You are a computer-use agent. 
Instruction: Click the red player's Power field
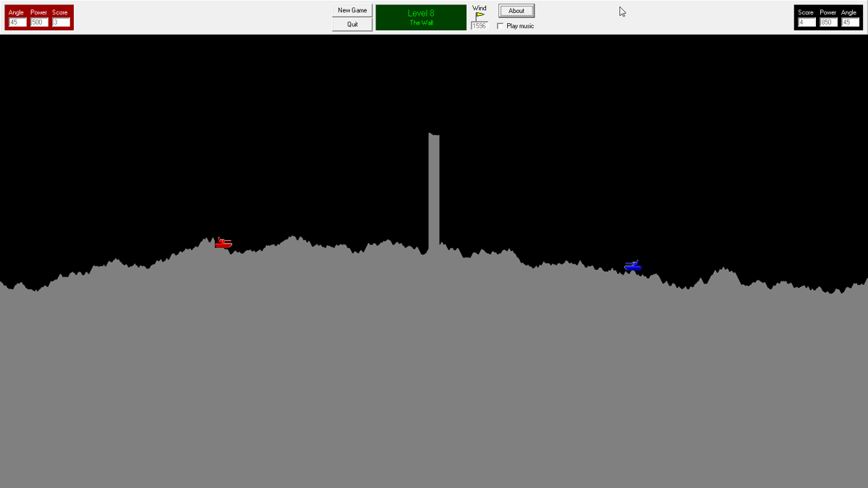pyautogui.click(x=39, y=22)
